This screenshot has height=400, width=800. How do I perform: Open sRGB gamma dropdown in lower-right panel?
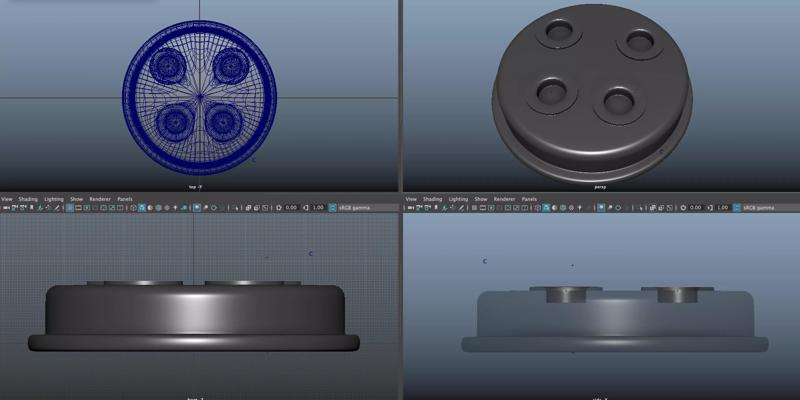770,208
